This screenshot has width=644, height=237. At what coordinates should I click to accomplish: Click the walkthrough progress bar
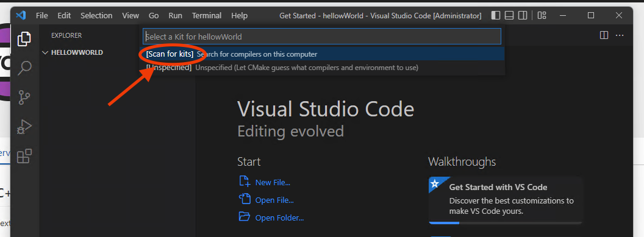tap(506, 222)
